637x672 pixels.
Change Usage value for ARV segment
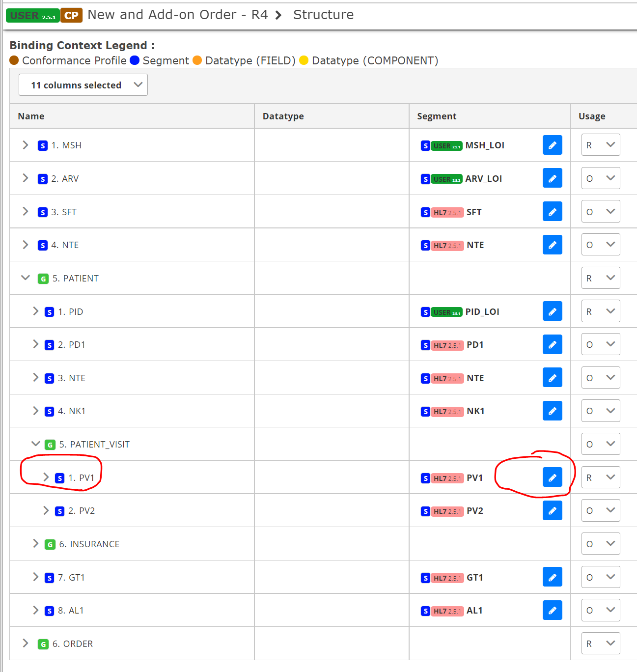(600, 178)
